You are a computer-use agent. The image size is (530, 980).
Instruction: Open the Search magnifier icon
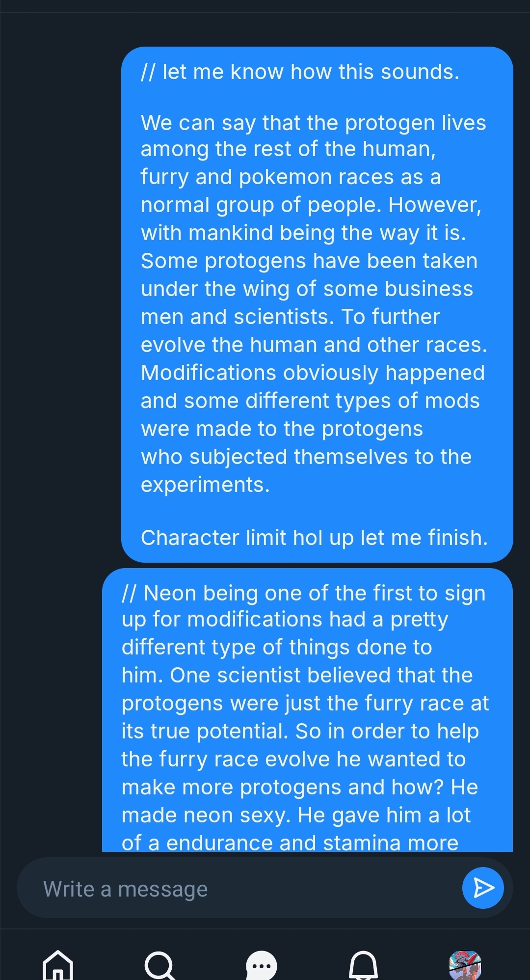point(159,965)
